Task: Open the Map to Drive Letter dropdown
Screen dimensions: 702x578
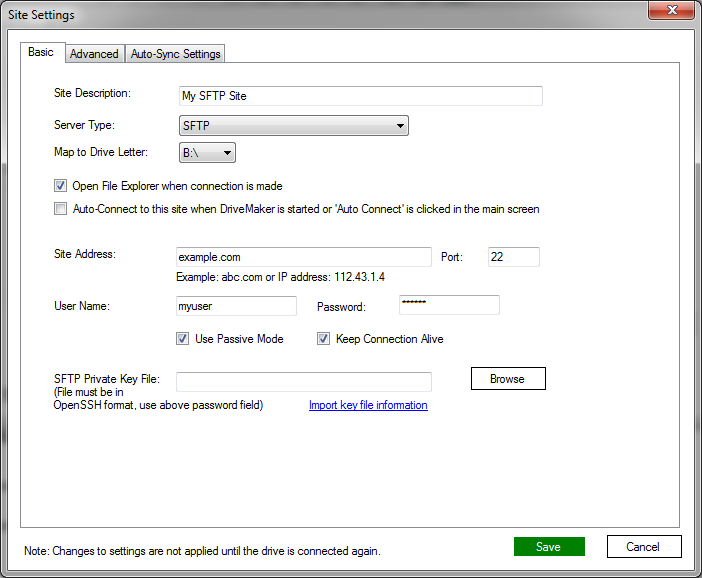Action: point(207,153)
